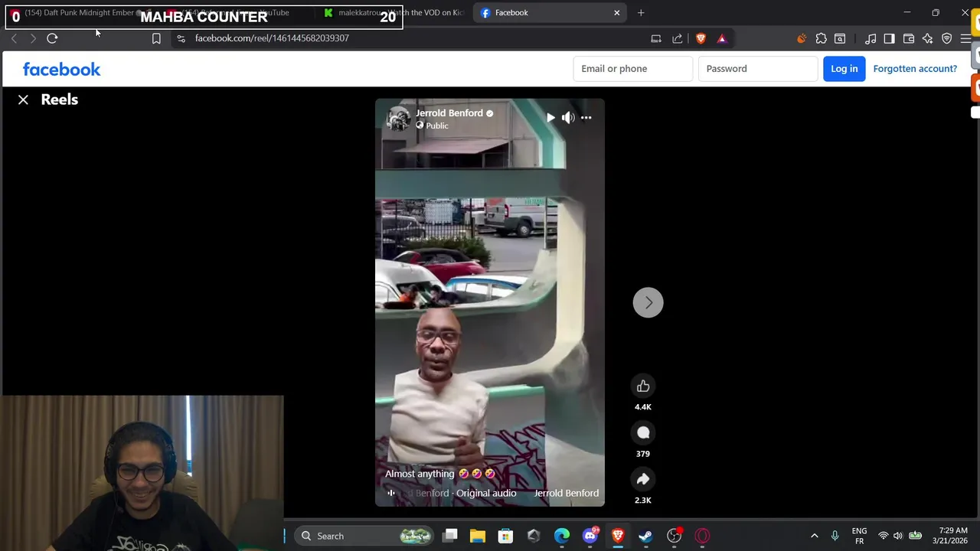This screenshot has height=551, width=980.
Task: Open the reel's three-dot options menu
Action: [586, 118]
